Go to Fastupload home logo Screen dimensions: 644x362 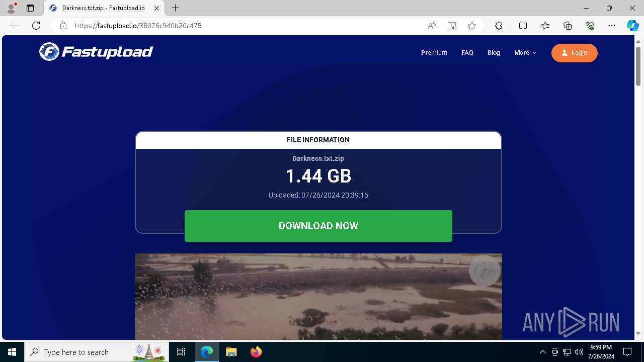point(96,52)
